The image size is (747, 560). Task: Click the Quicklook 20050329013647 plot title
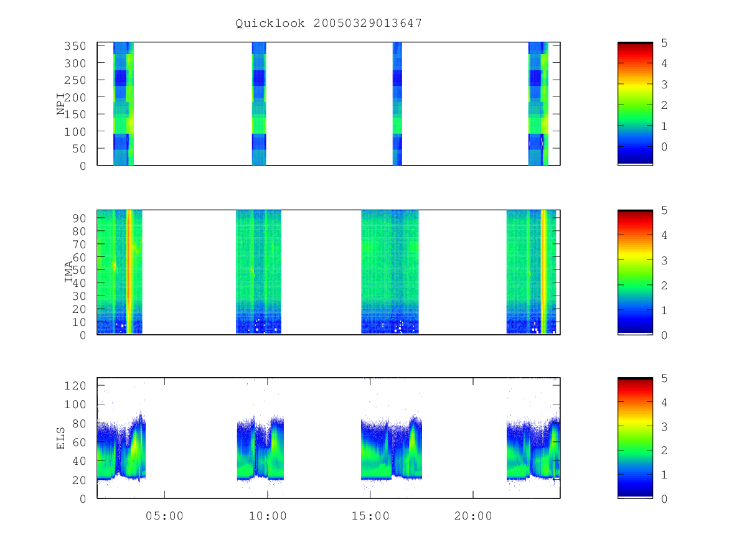point(329,23)
